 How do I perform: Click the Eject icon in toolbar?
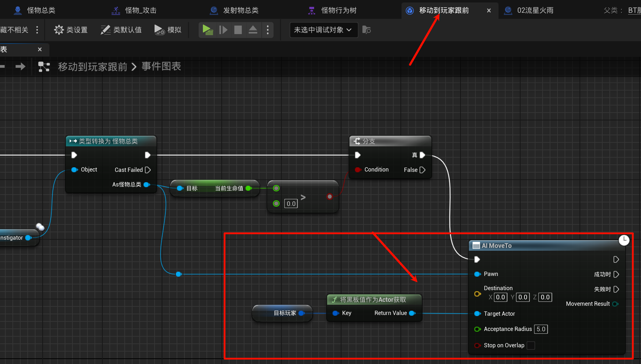(x=253, y=30)
